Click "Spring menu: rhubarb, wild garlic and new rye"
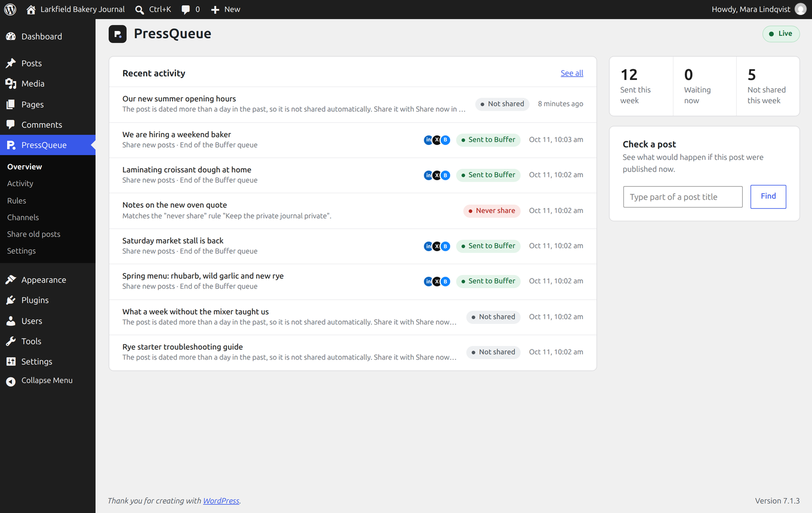The image size is (812, 513). point(203,276)
